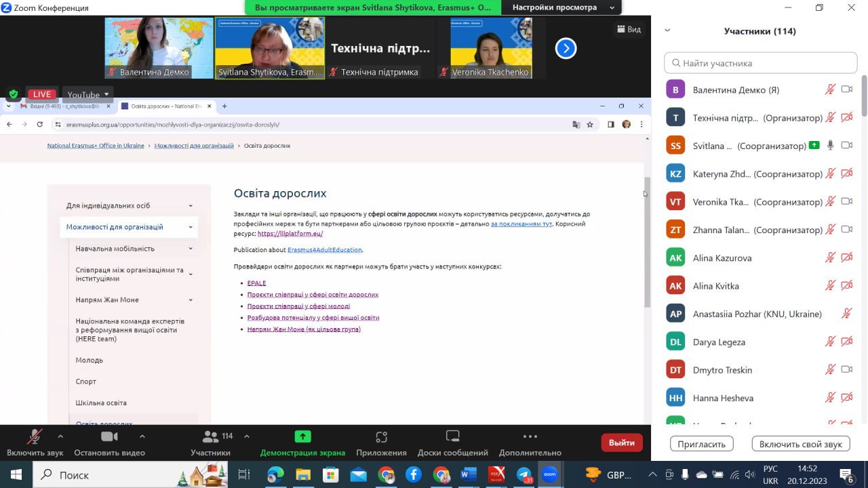This screenshot has height=488, width=868.
Task: Click microphone icon for Svitlana Shytikova
Action: coord(830,146)
